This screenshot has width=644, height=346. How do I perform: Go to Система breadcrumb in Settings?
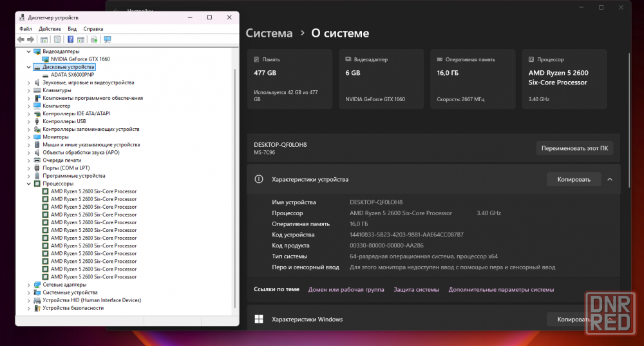[269, 33]
